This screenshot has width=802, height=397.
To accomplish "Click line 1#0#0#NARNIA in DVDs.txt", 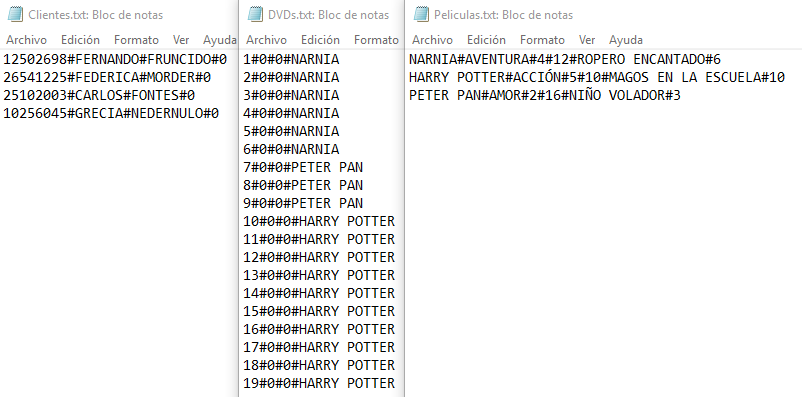I will pos(291,60).
